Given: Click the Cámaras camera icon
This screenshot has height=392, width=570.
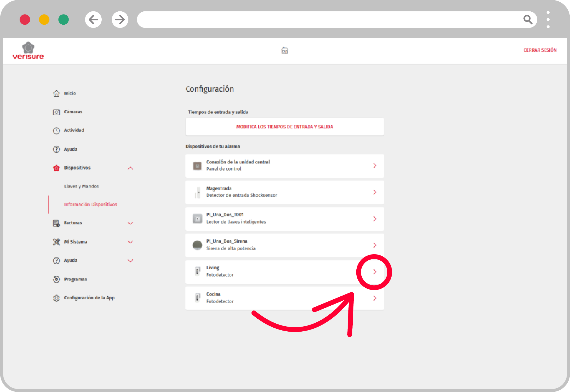Looking at the screenshot, I should pyautogui.click(x=56, y=112).
